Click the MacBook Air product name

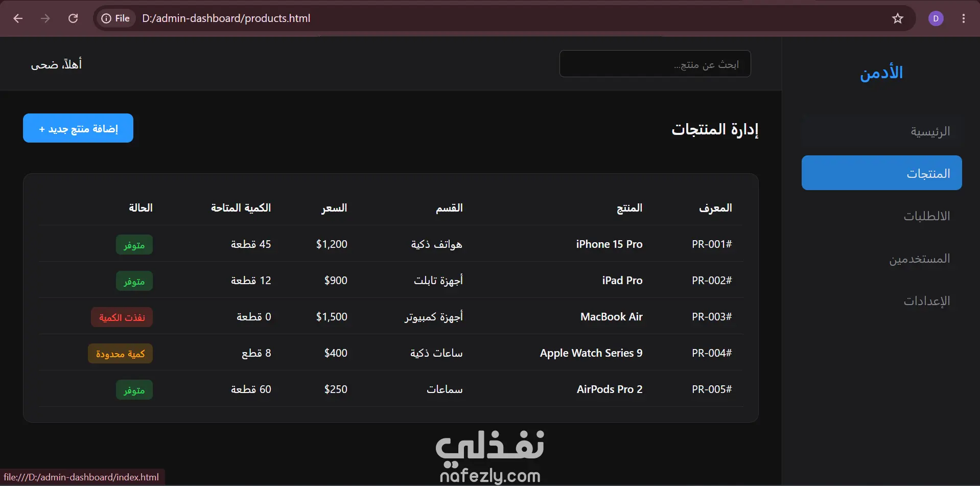[612, 317]
